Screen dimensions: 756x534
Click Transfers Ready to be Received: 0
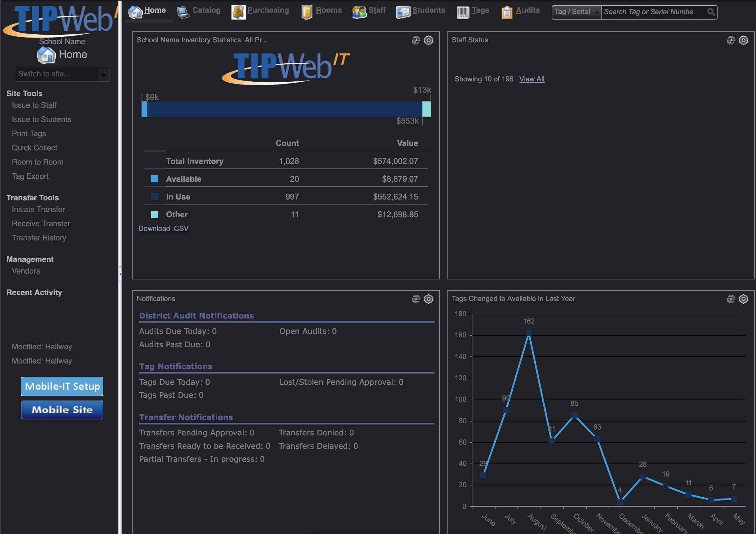point(205,446)
